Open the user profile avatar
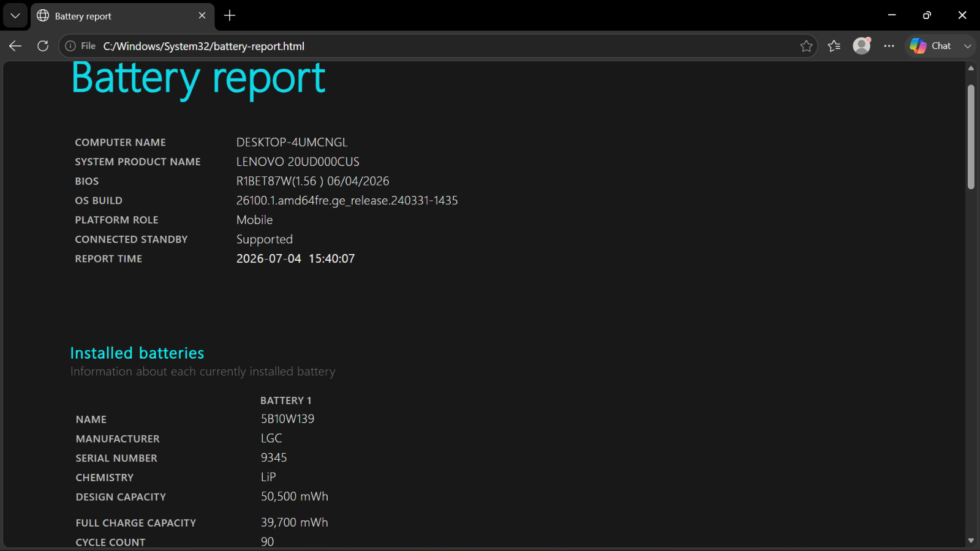Screen dimensions: 980x551 tap(862, 46)
